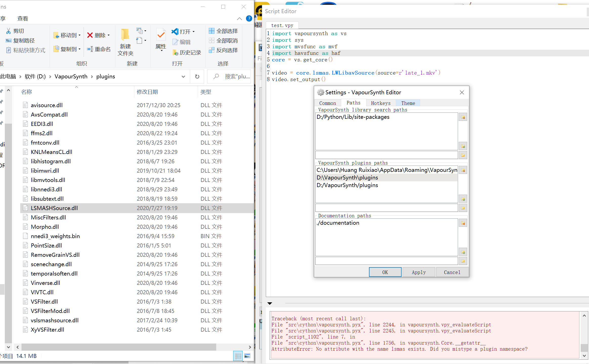The height and width of the screenshot is (364, 589).
Task: Switch to the Paths settings tab
Action: coord(353,103)
